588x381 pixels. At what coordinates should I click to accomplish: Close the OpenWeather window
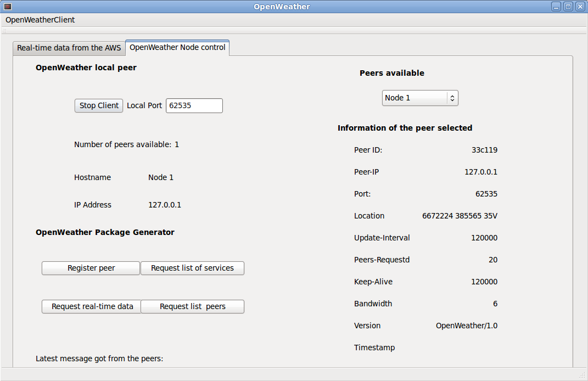[x=579, y=7]
